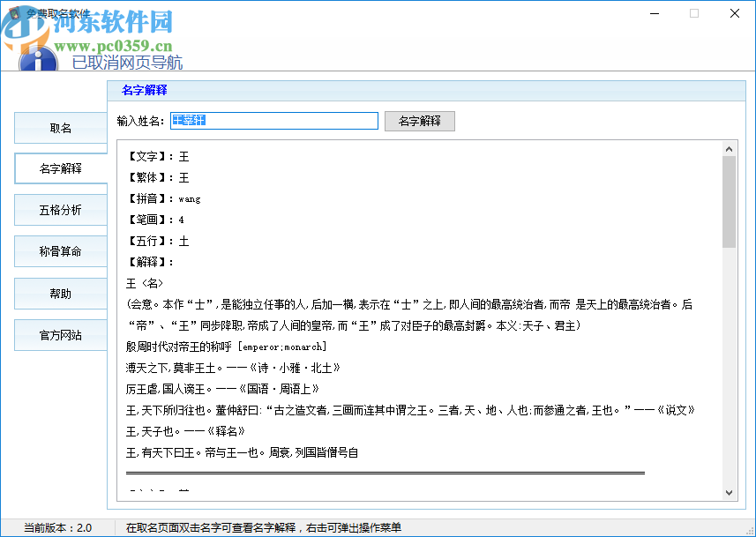Screen dimensions: 756x537
Task: Select the 名字解释 sidebar entry
Action: (60, 169)
